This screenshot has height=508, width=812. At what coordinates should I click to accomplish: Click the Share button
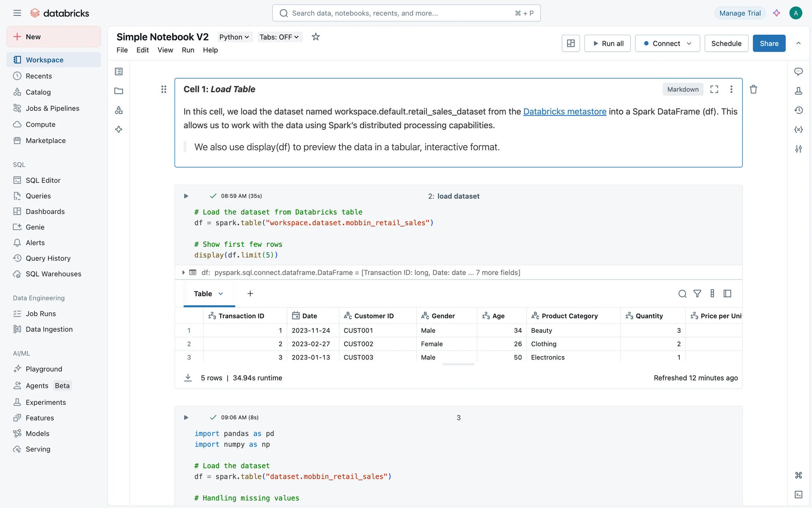coord(768,43)
